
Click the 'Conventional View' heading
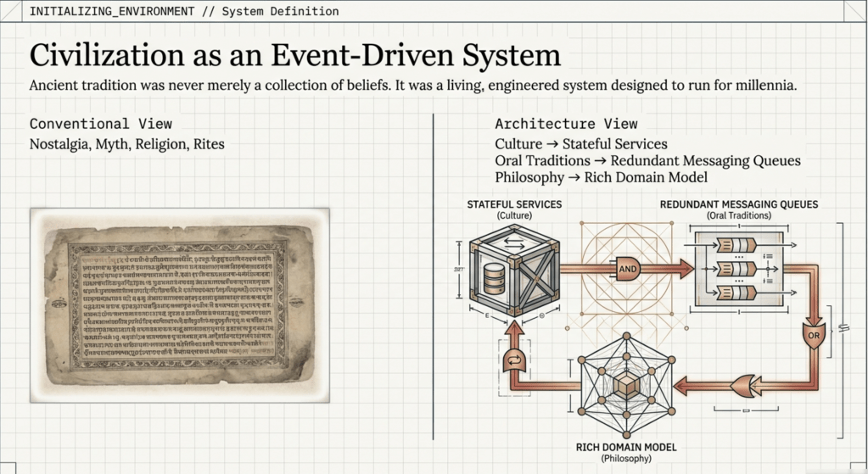tap(101, 124)
